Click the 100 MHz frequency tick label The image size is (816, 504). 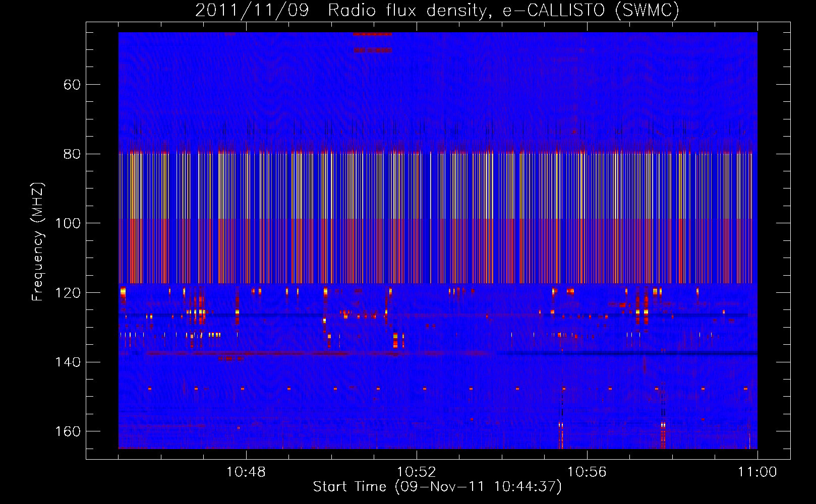(x=68, y=223)
